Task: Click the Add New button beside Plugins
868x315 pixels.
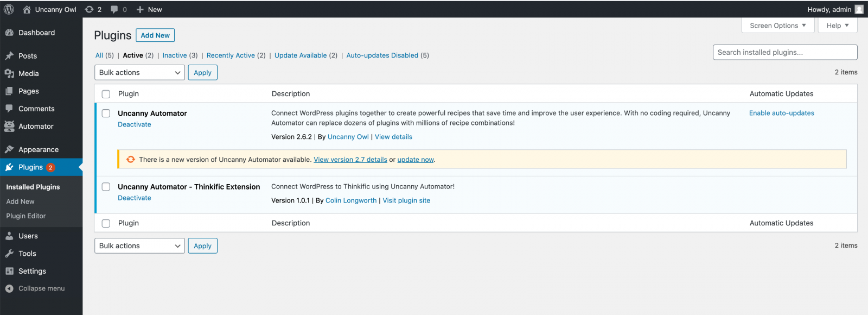Action: pos(155,35)
